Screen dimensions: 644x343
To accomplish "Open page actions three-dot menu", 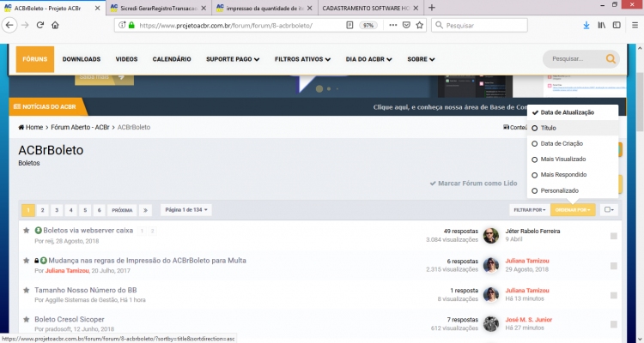I will pos(393,25).
